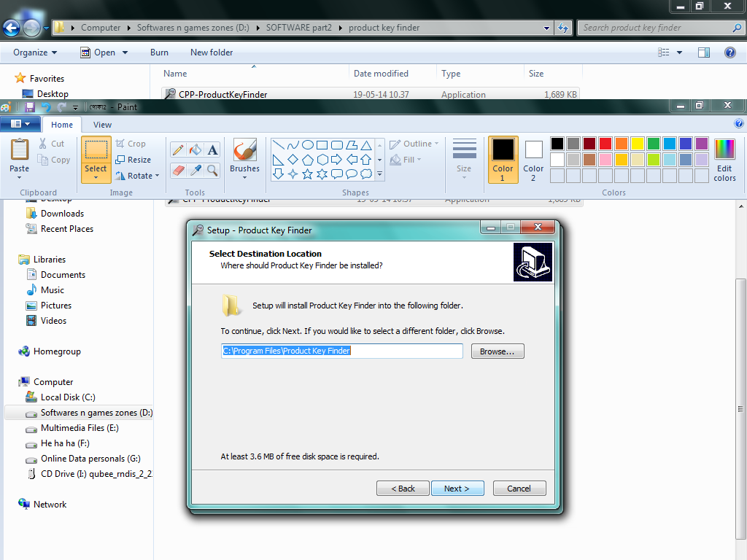Image resolution: width=747 pixels, height=560 pixels.
Task: Click the Cut command in Paint
Action: [x=52, y=144]
